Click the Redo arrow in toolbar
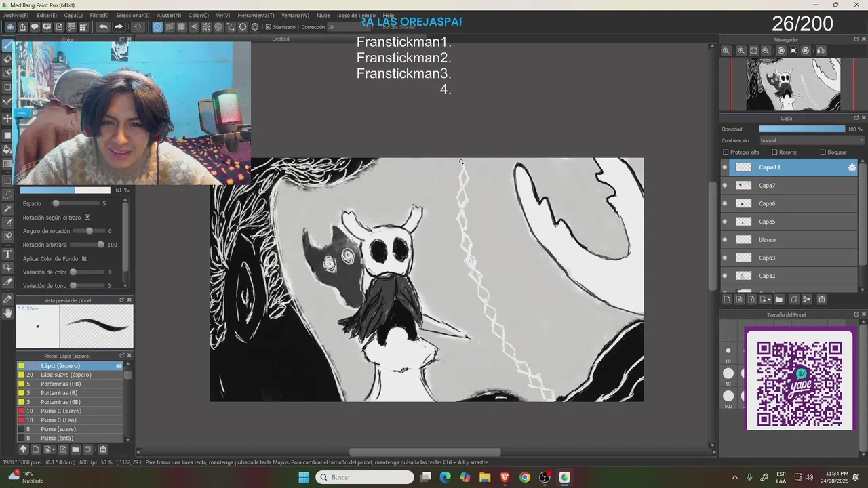The image size is (868, 488). 118,27
